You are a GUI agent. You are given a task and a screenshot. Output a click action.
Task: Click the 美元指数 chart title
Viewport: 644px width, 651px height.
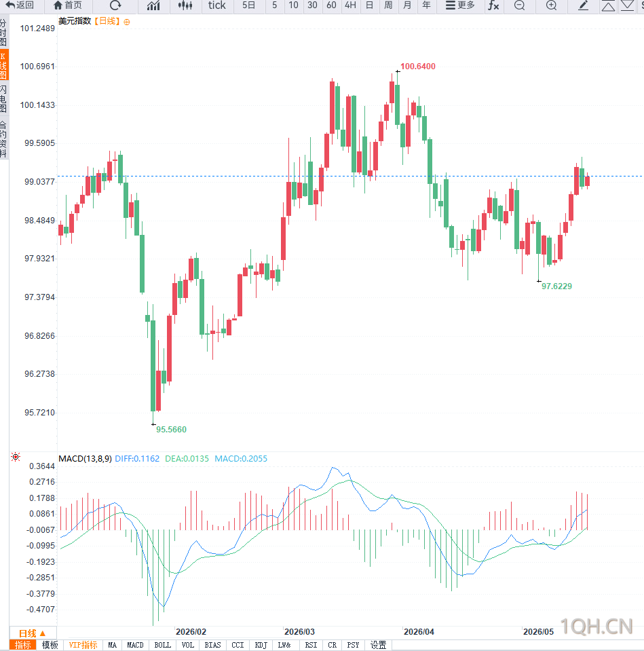point(75,21)
